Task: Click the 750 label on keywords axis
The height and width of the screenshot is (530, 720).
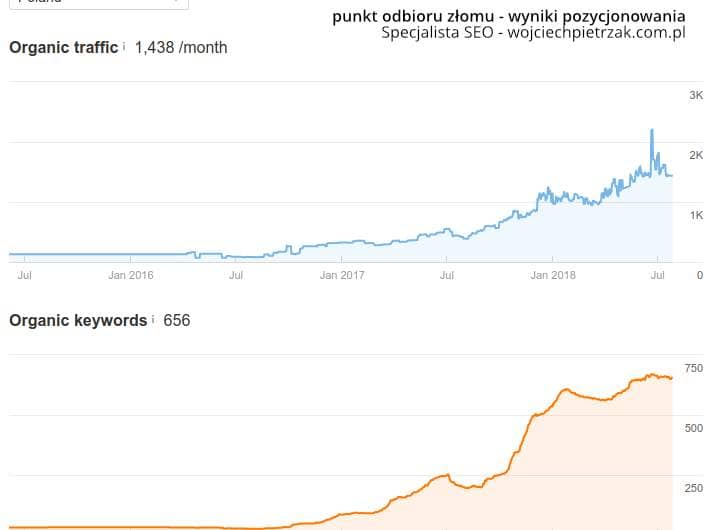Action: (x=694, y=369)
